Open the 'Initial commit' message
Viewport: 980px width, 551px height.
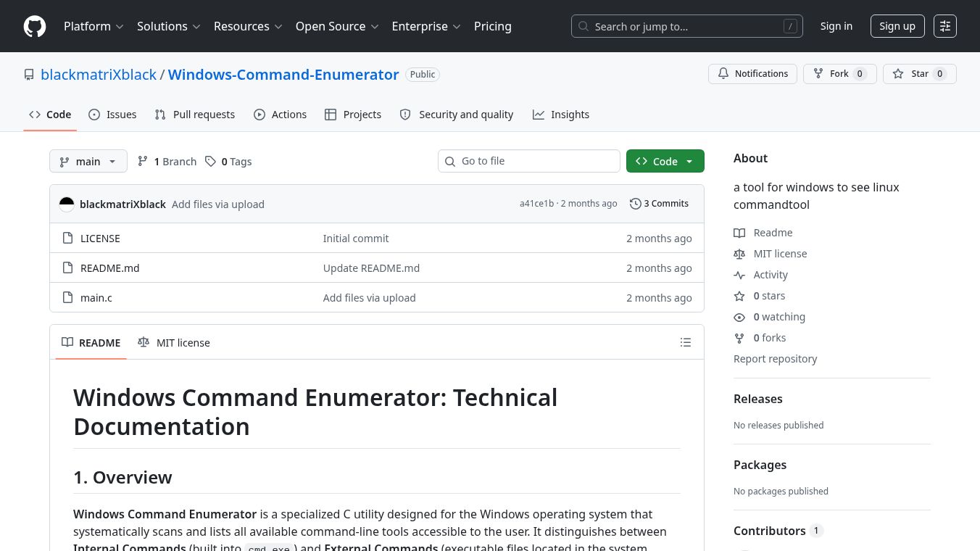(356, 239)
